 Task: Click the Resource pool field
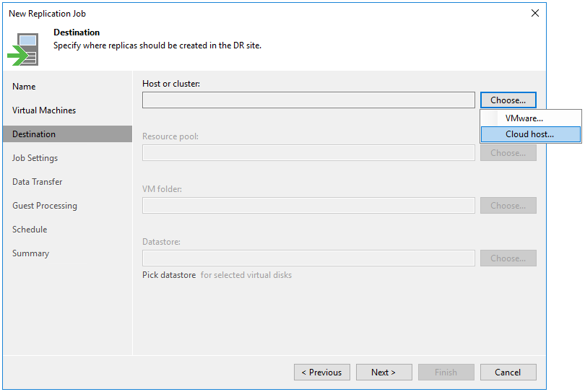point(308,153)
